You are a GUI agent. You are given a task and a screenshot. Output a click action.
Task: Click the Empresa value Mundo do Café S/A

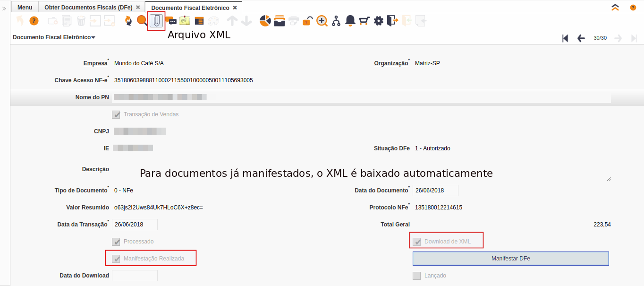point(139,63)
